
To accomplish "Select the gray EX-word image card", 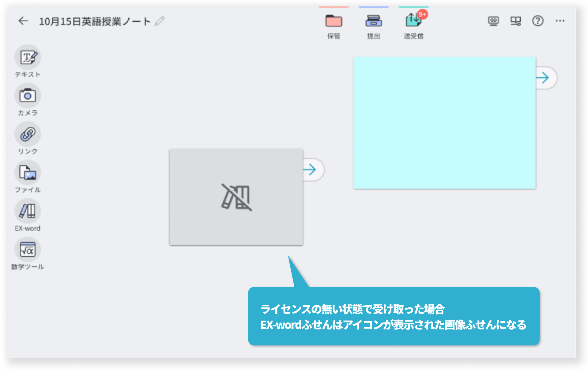I will point(236,197).
